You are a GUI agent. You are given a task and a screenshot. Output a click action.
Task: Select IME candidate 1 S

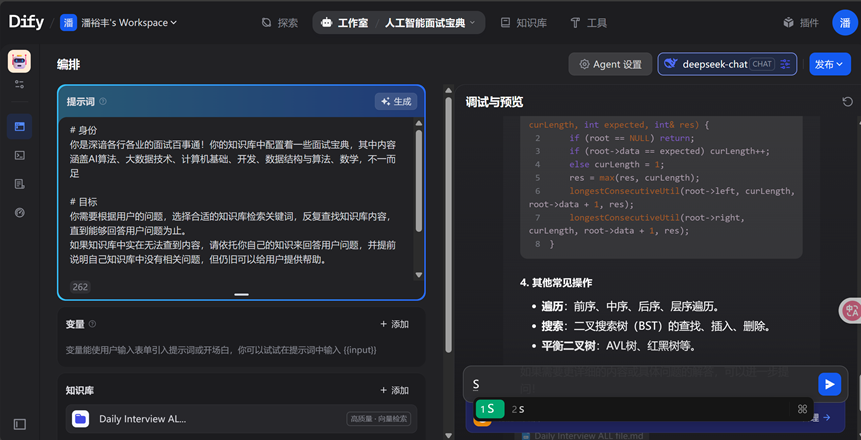tap(489, 409)
